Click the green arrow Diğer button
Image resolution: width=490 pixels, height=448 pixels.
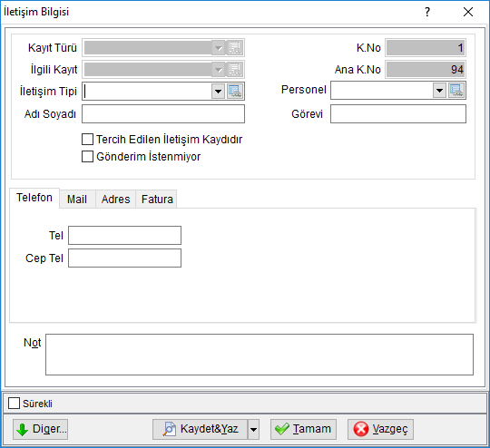[x=40, y=429]
